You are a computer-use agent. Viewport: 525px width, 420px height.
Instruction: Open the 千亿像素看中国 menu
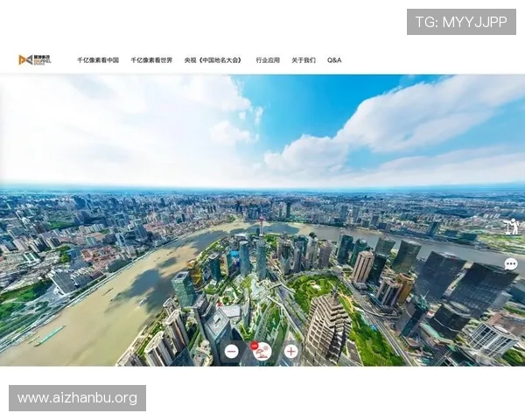pyautogui.click(x=98, y=60)
